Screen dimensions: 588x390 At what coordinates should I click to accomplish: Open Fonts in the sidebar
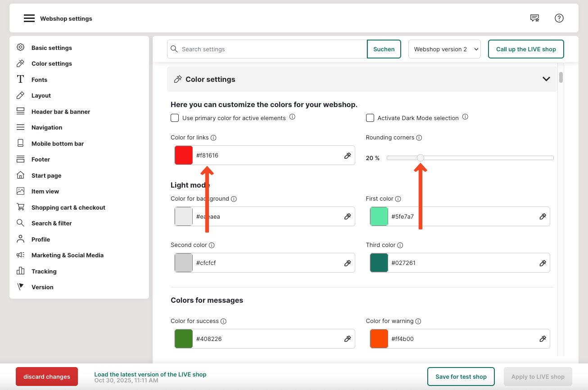39,80
